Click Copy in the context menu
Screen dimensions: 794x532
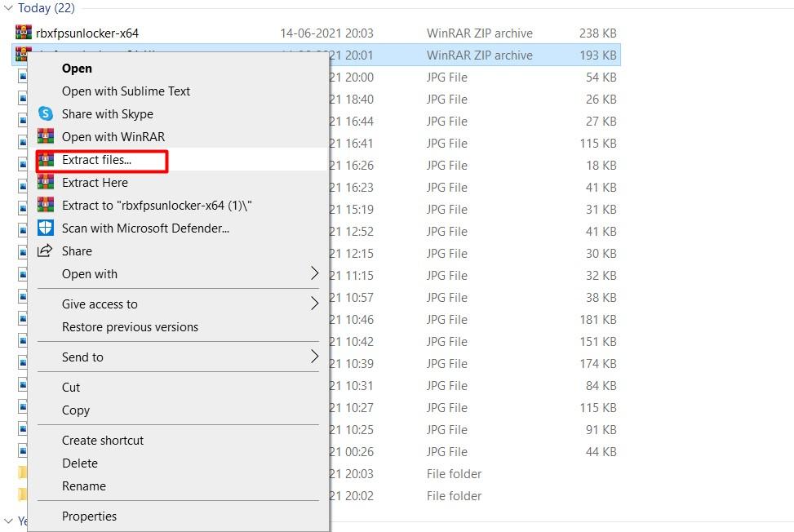pos(75,410)
